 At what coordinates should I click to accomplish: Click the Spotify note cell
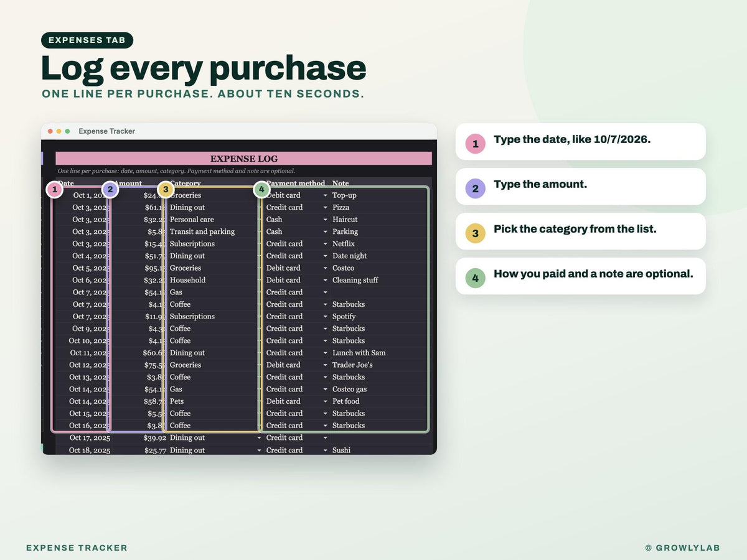click(380, 317)
